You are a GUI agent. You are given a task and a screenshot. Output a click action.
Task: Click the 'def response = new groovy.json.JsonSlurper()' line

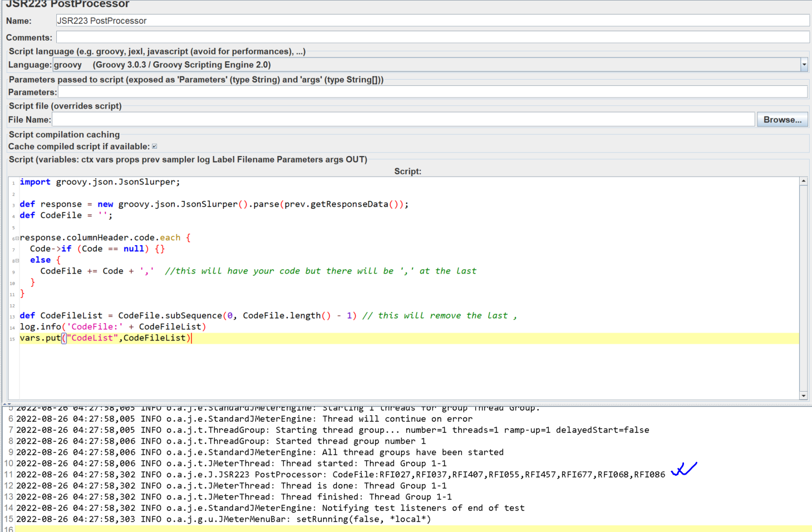coord(214,204)
